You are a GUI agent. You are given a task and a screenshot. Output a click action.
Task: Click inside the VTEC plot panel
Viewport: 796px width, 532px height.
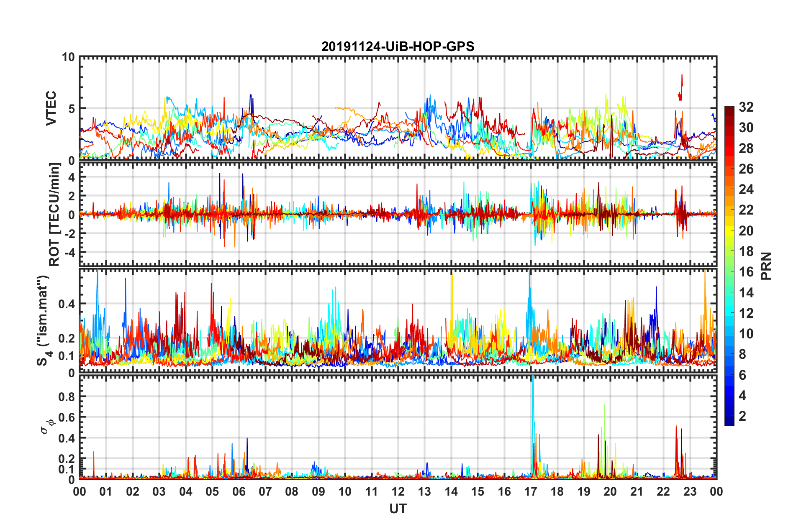pos(398,108)
